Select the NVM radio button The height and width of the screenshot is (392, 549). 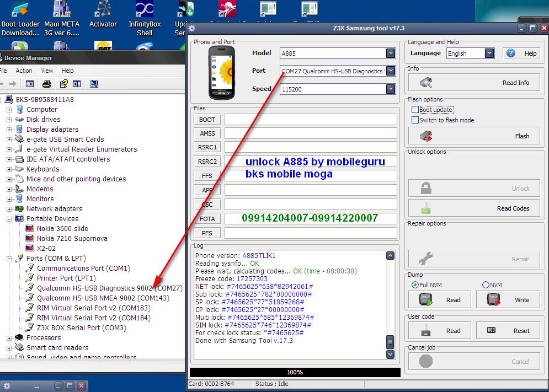(486, 285)
